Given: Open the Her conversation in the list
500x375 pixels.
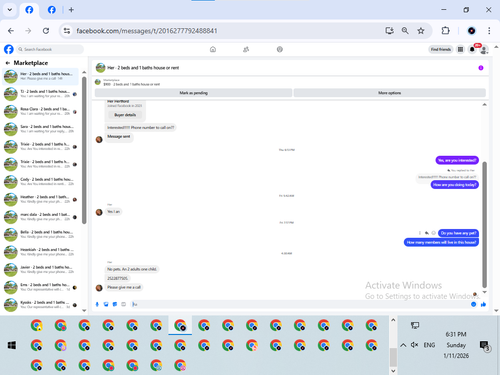Looking at the screenshot, I should (x=41, y=76).
